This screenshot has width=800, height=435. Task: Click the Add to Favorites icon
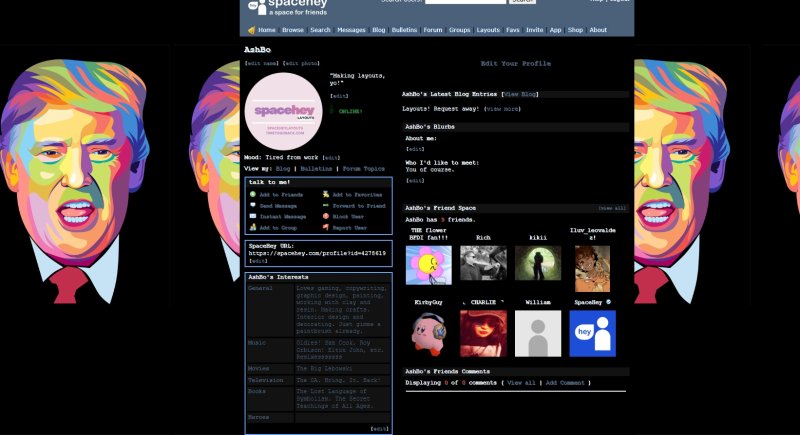tap(326, 194)
